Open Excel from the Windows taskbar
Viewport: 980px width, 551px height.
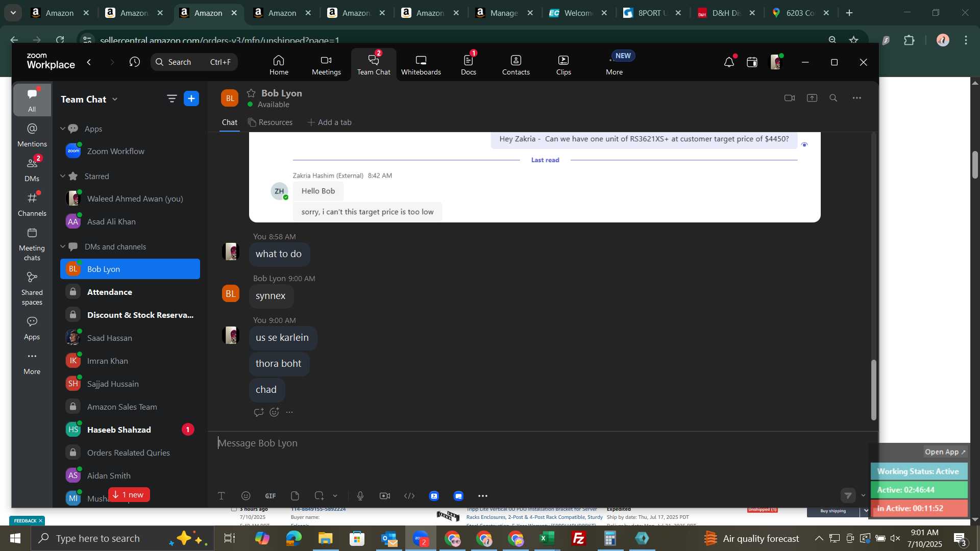547,538
